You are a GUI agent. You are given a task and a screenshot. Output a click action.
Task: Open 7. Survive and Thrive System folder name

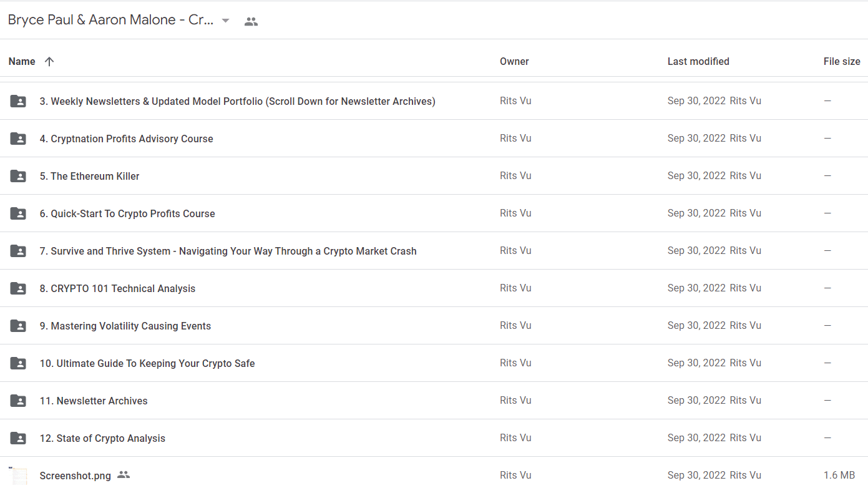tap(228, 251)
